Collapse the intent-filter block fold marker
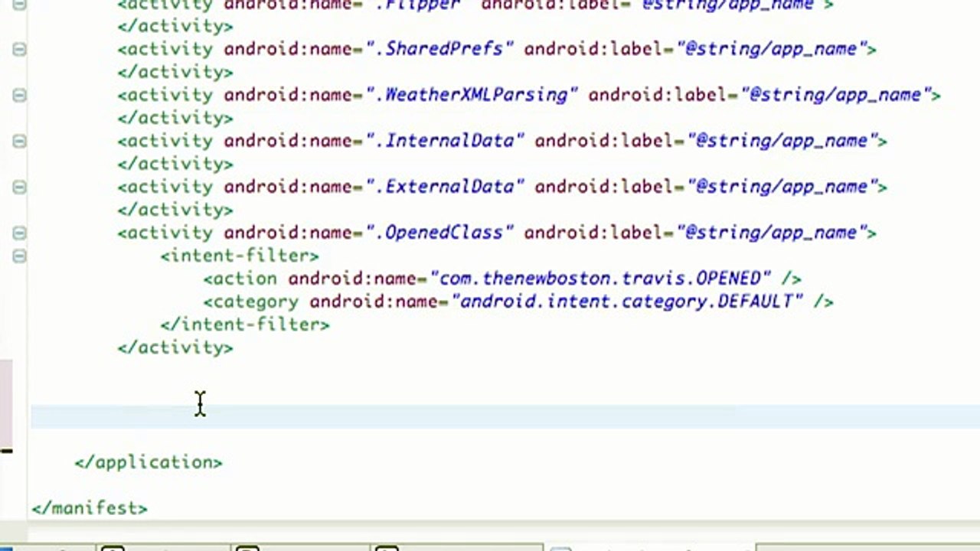 [x=19, y=256]
